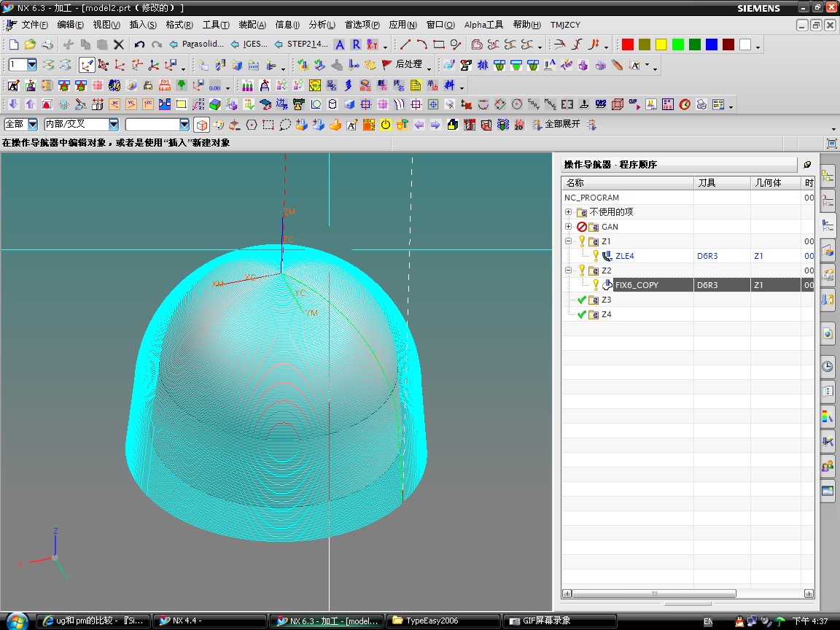Collapse the Z1 program group
The width and height of the screenshot is (840, 630).
pyautogui.click(x=568, y=241)
